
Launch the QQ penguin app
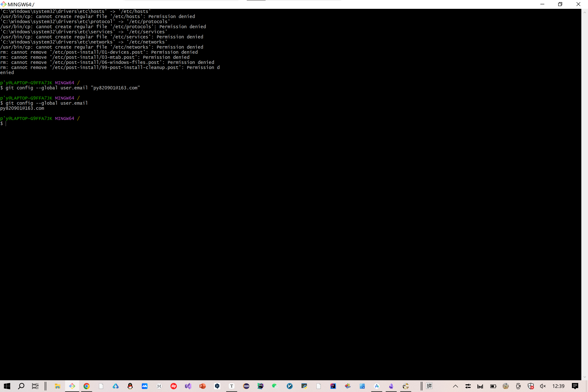[x=130, y=386]
